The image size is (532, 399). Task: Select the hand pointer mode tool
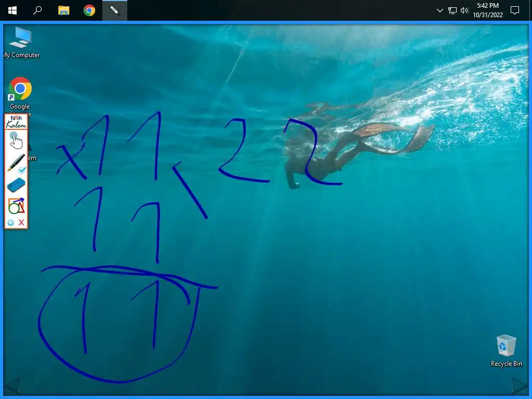coord(16,140)
